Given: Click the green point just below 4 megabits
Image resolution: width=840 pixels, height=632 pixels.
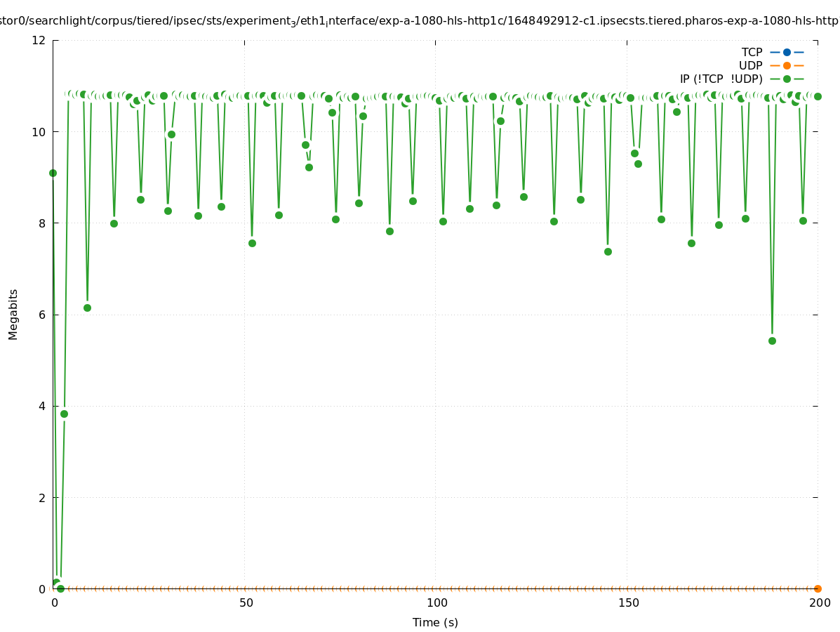Looking at the screenshot, I should click(x=64, y=414).
